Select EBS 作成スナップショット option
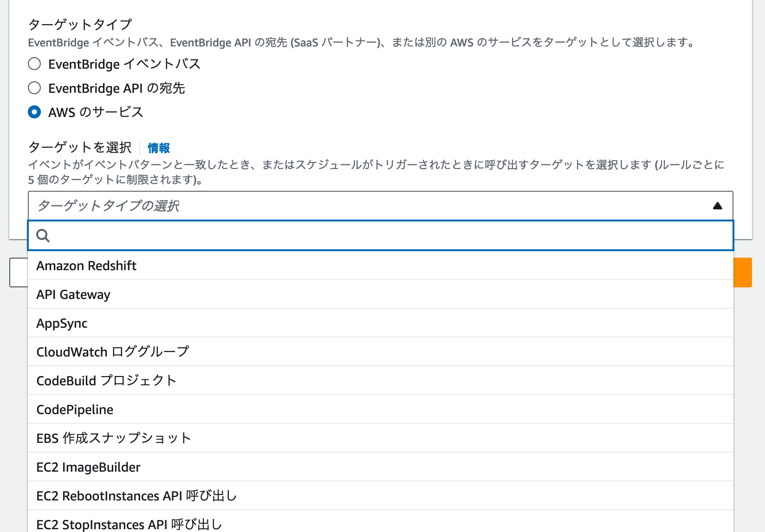This screenshot has width=765, height=532. 381,438
